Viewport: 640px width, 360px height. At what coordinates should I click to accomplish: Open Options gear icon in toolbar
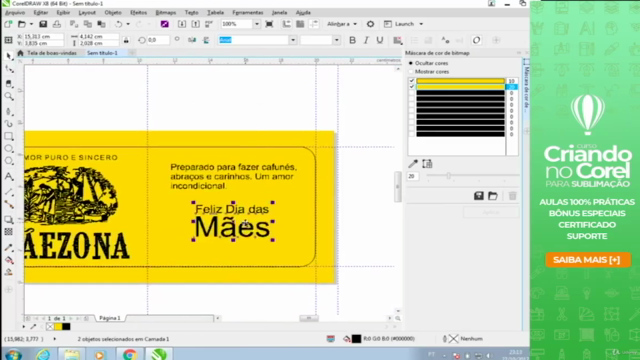tap(370, 24)
